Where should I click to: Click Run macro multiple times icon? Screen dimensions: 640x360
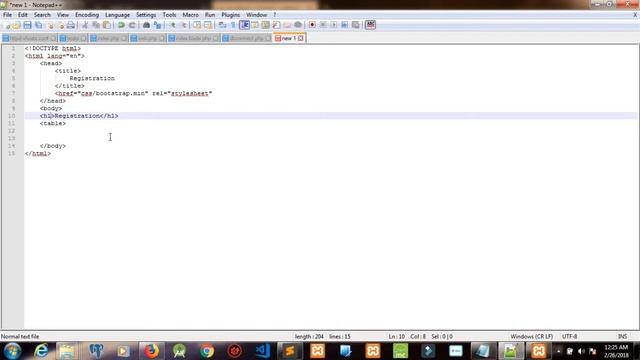tap(344, 25)
